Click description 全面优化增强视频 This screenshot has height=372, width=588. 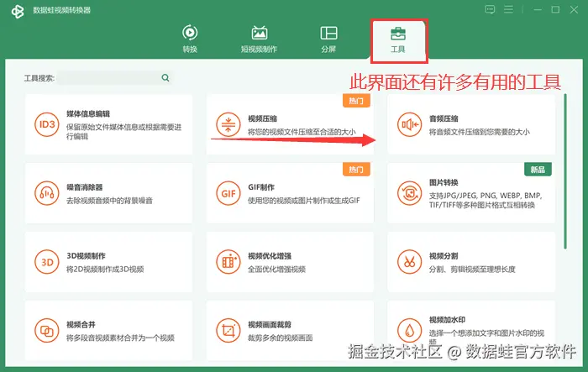276,270
